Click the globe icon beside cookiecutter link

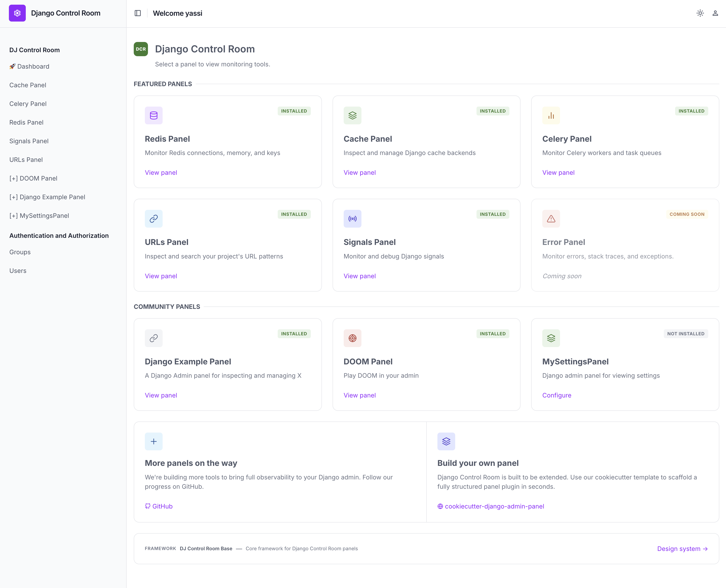click(440, 506)
